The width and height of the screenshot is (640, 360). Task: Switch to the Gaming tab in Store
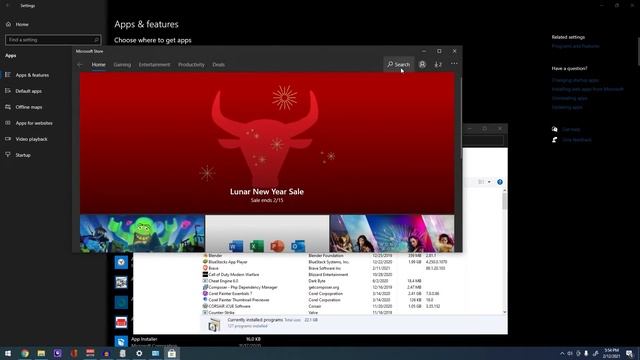[122, 64]
